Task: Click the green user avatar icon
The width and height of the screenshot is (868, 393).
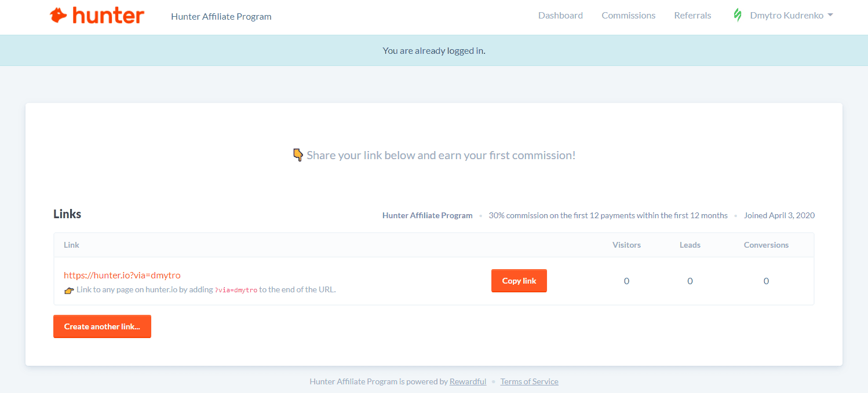Action: [738, 16]
